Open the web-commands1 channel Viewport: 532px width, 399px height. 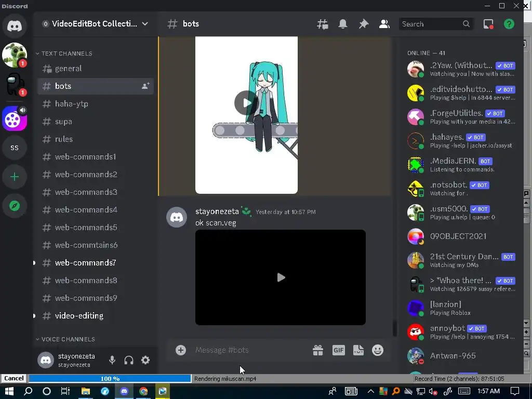point(96,157)
